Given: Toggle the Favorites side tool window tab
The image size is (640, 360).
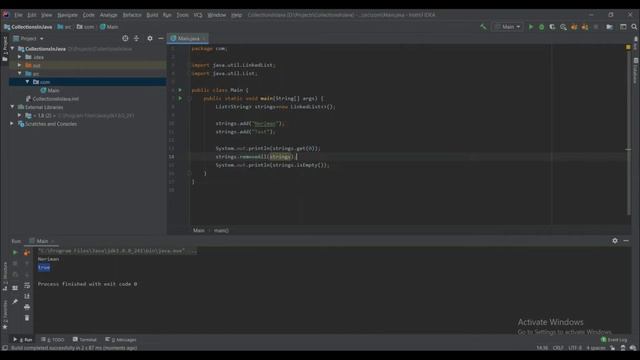Looking at the screenshot, I should point(5,315).
